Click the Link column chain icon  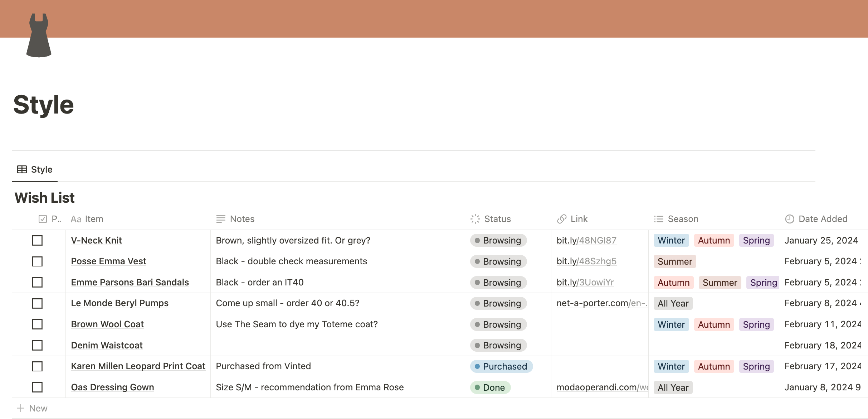point(562,219)
